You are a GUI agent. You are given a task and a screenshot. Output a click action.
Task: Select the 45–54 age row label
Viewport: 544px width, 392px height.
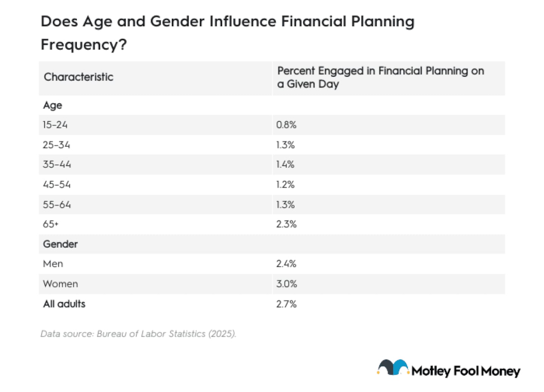[x=57, y=185]
